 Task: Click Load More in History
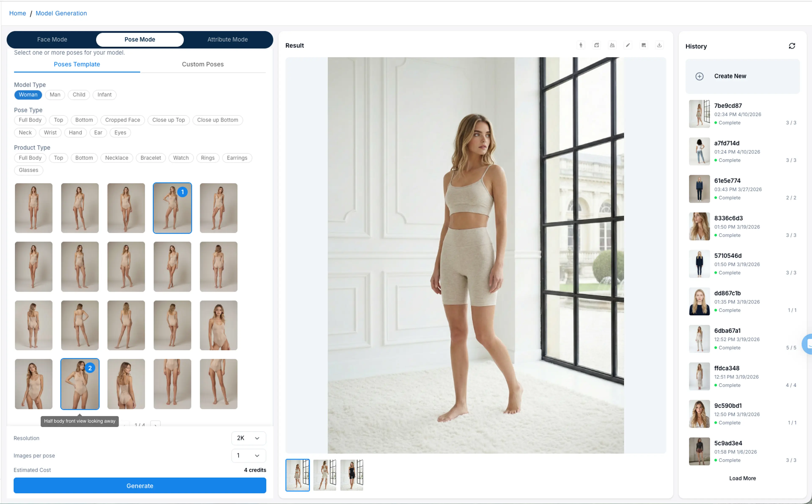[x=742, y=478]
